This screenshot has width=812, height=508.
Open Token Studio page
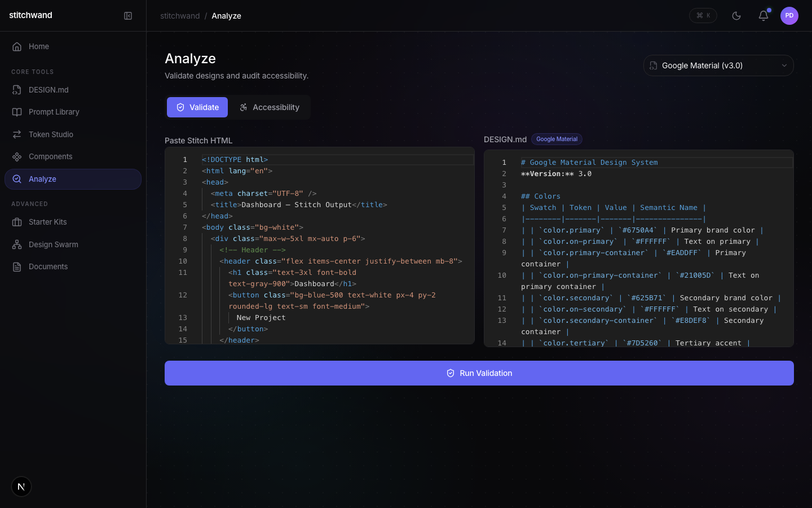pos(73,134)
